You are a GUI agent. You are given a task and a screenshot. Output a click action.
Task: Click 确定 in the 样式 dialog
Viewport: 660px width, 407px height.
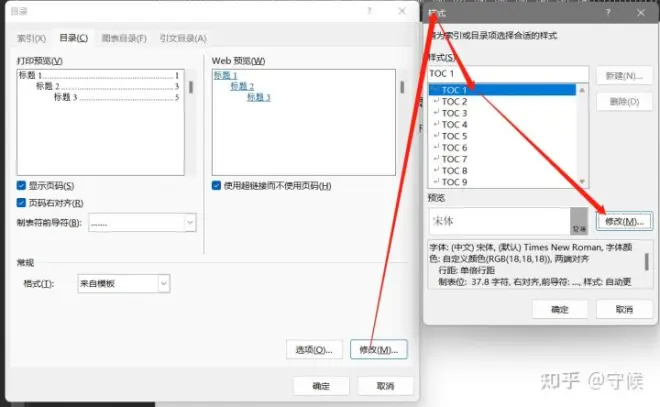[x=560, y=309]
